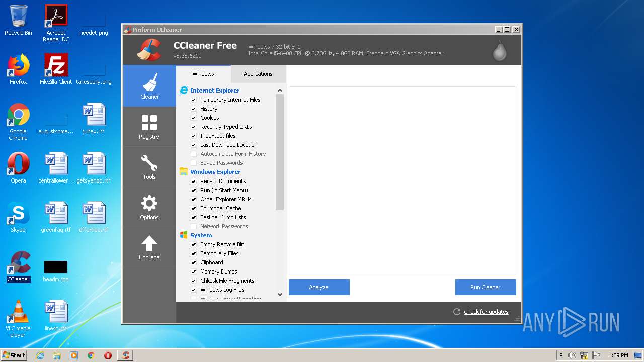Screen dimensions: 644x362
Task: Toggle Empty Recycle Bin checkbox
Action: coord(194,244)
